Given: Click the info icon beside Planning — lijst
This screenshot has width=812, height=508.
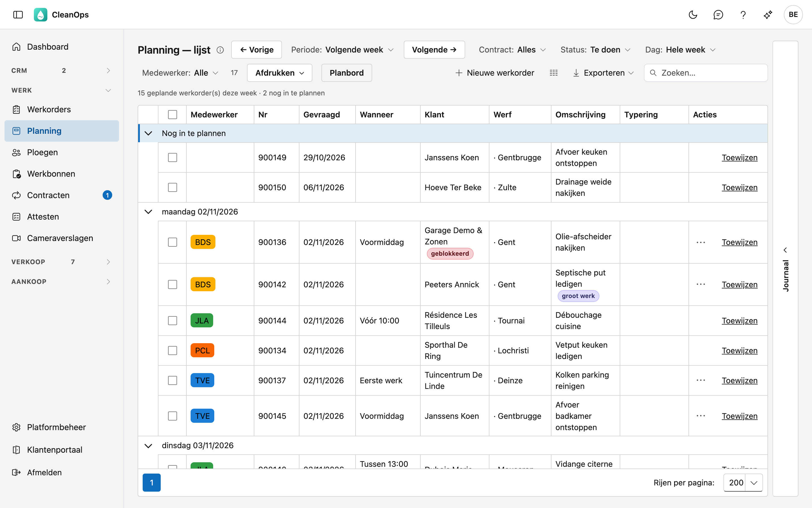Looking at the screenshot, I should pyautogui.click(x=220, y=50).
